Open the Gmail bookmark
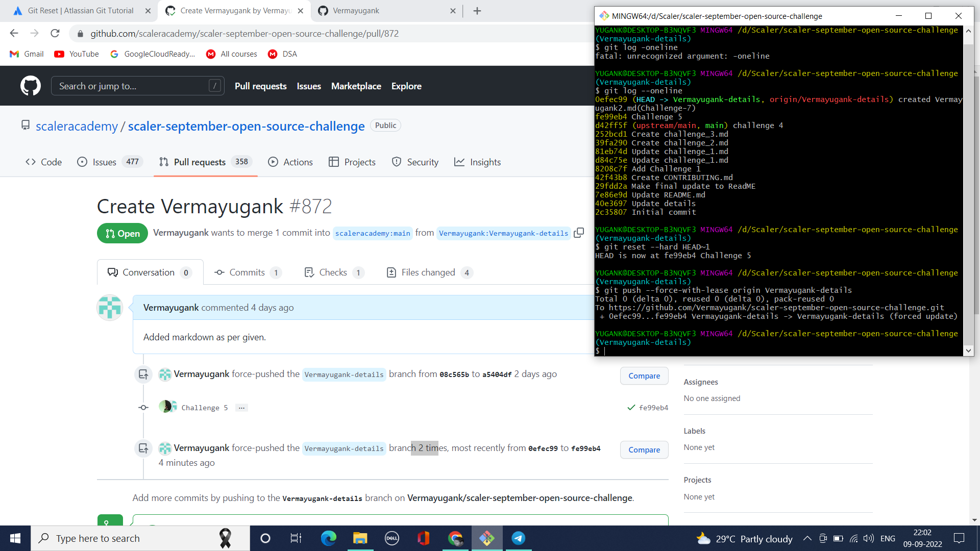The height and width of the screenshot is (551, 980). click(26, 54)
